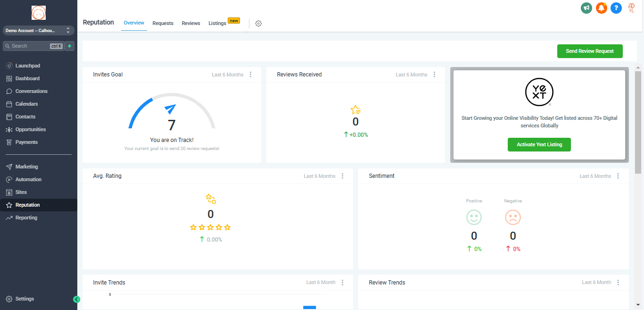
Task: Open Opportunities in the sidebar
Action: click(30, 129)
